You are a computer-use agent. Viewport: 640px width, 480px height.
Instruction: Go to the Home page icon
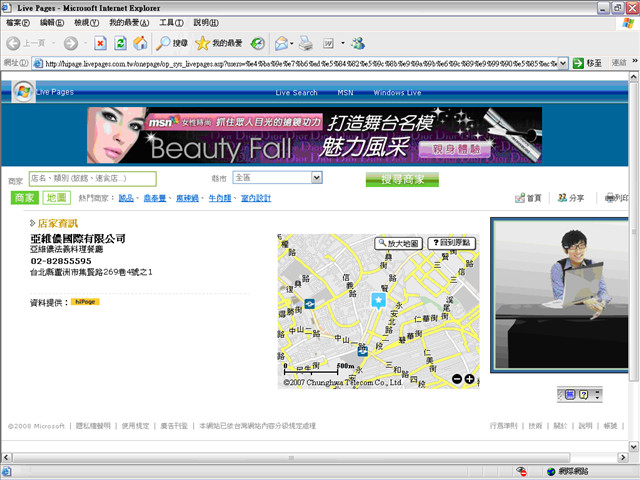click(140, 43)
